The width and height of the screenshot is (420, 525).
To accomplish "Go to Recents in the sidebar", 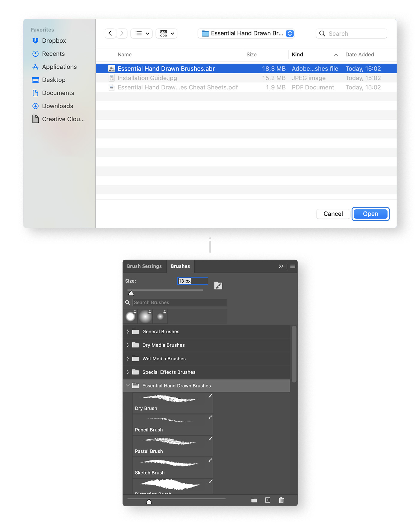I will [x=48, y=54].
